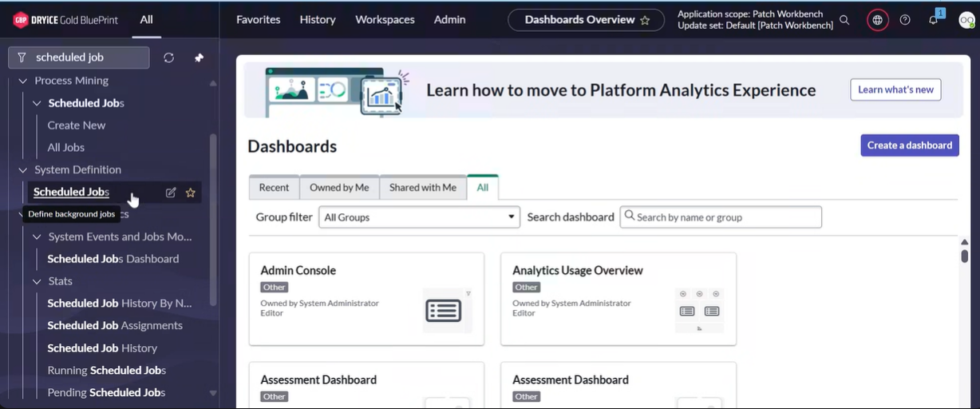Switch to the Recent dashboards tab
Viewport: 980px width, 409px height.
click(x=274, y=187)
